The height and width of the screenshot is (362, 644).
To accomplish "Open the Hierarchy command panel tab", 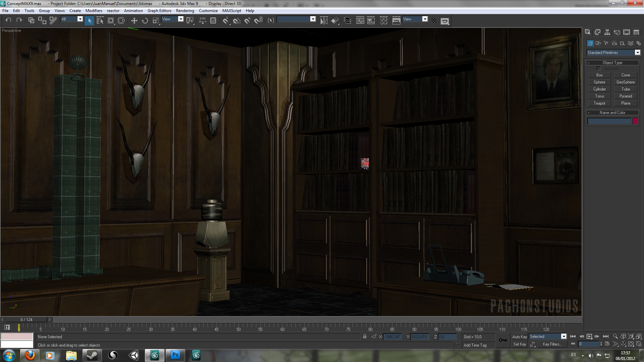I will pyautogui.click(x=607, y=32).
